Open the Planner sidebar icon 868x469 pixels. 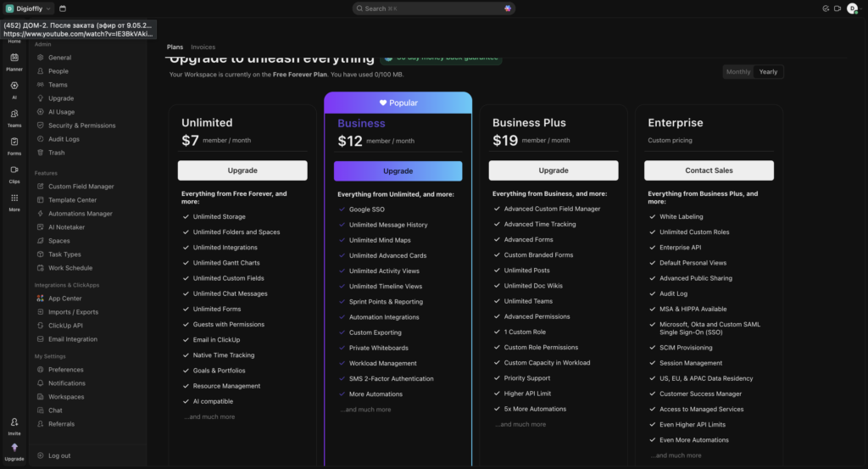click(14, 58)
